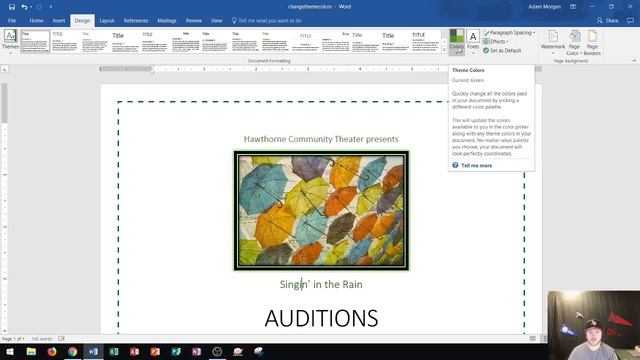Switch to the Review tab
The width and height of the screenshot is (640, 360).
pos(193,20)
